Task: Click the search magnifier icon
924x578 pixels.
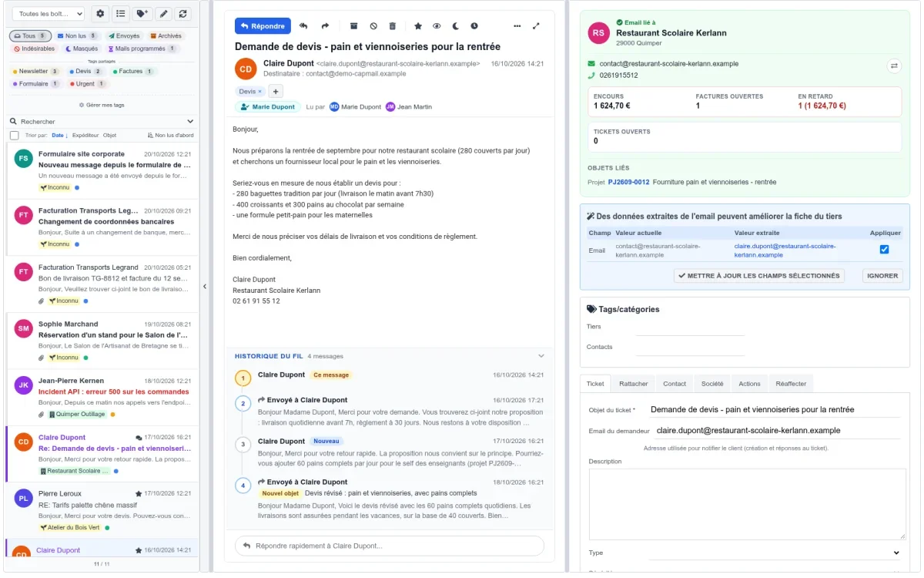Action: (x=13, y=121)
